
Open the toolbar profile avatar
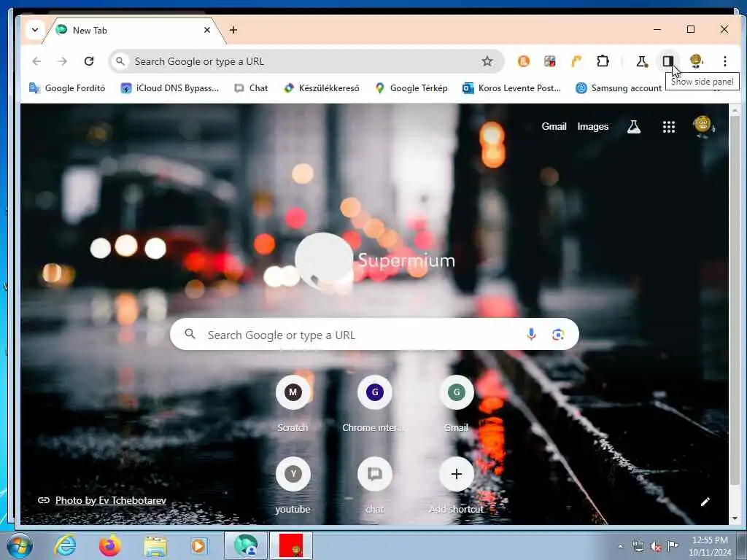tap(697, 61)
